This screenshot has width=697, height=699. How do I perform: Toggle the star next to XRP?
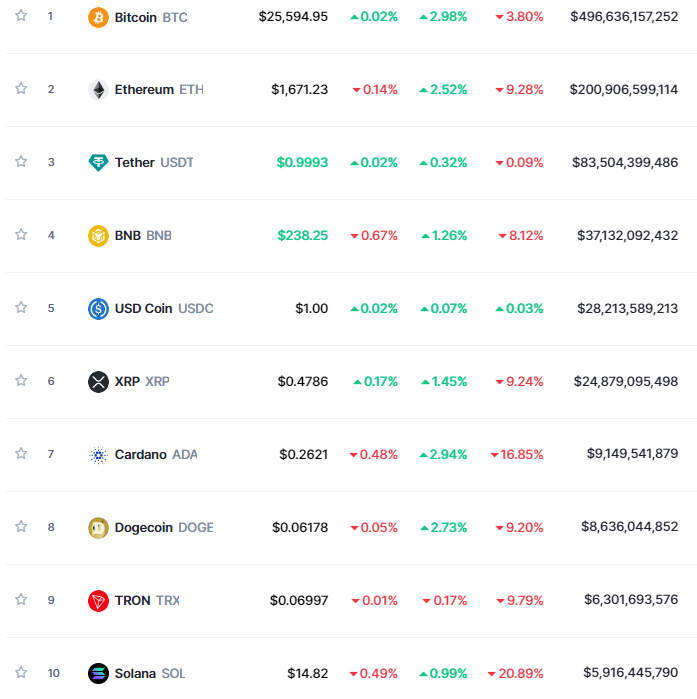pyautogui.click(x=21, y=380)
